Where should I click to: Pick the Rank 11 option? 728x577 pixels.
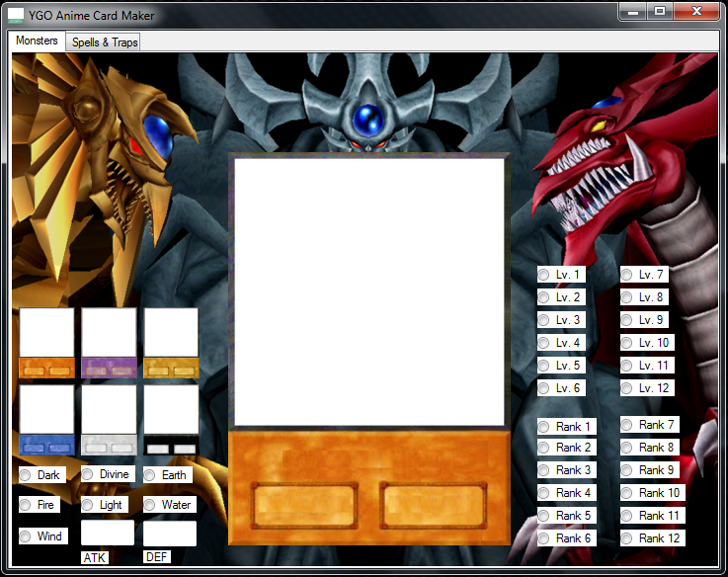(x=653, y=515)
